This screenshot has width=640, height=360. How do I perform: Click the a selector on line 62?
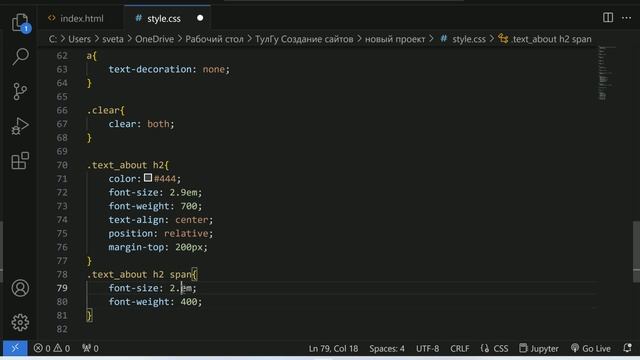pyautogui.click(x=89, y=56)
